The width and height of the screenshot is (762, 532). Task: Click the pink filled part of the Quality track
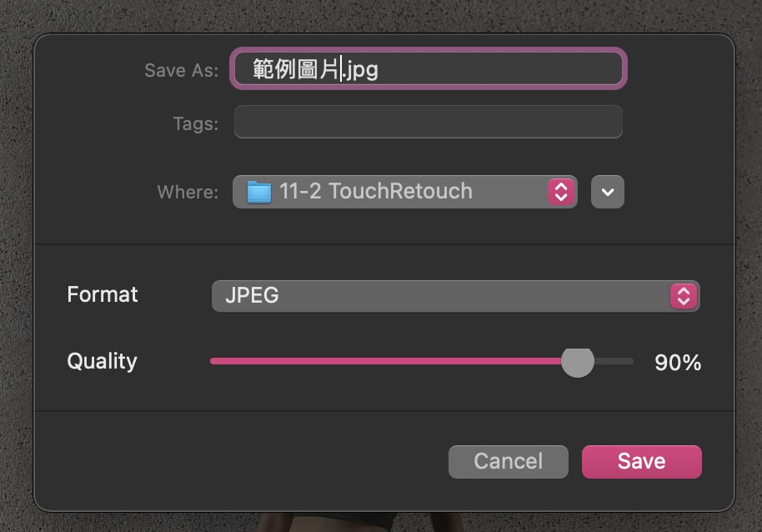click(x=385, y=361)
